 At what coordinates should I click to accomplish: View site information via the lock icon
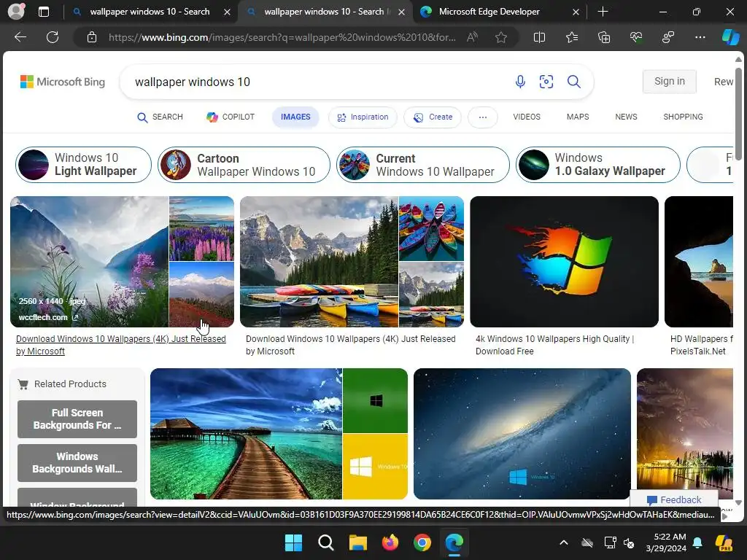click(x=92, y=37)
